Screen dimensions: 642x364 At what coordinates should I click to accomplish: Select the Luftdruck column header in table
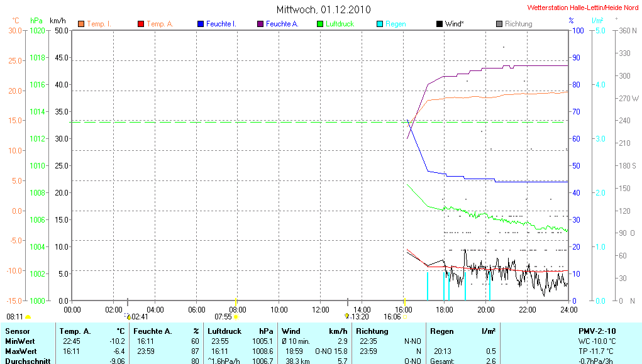[x=221, y=331]
